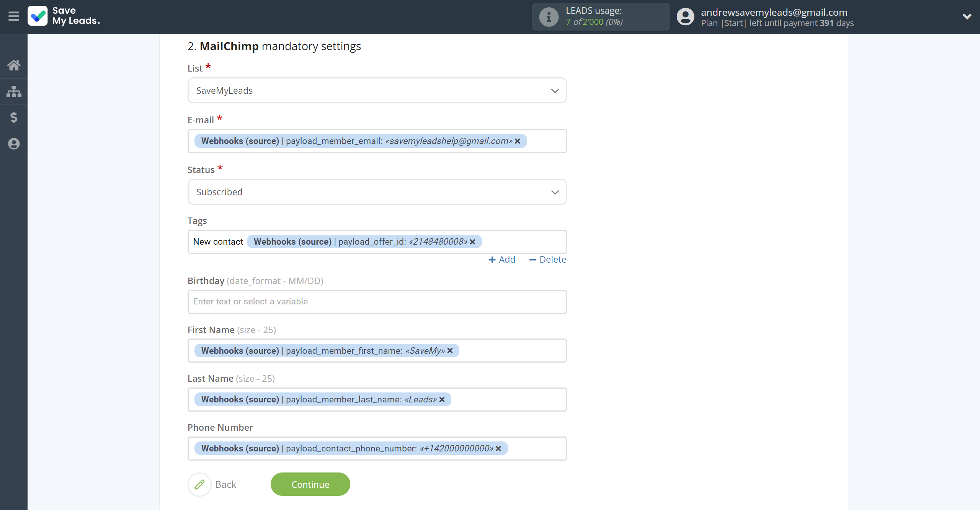The height and width of the screenshot is (510, 980).
Task: Open the Status dropdown Subscribed
Action: click(x=377, y=192)
